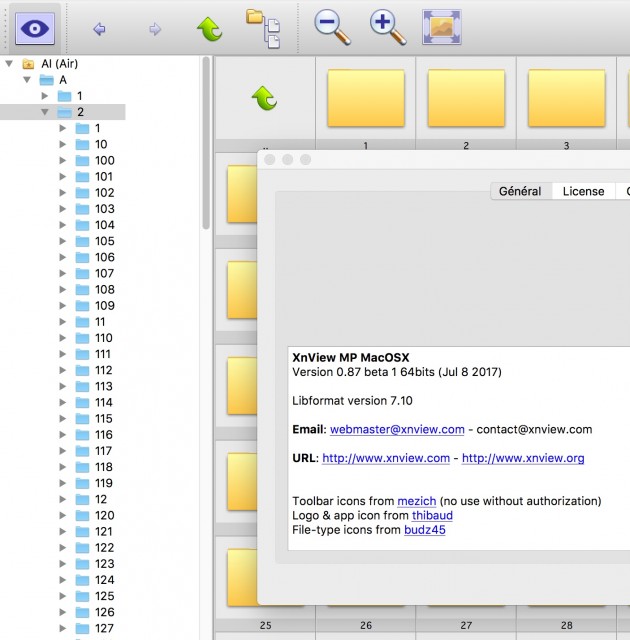630x640 pixels.
Task: Expand folder 10 in the tree
Action: 62,144
